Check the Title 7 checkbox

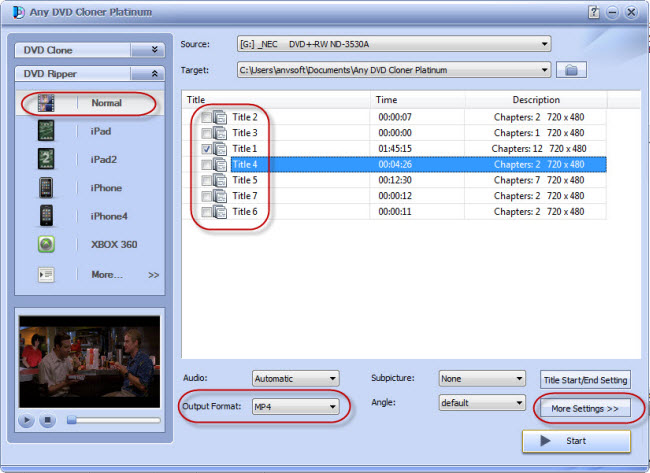pyautogui.click(x=206, y=196)
